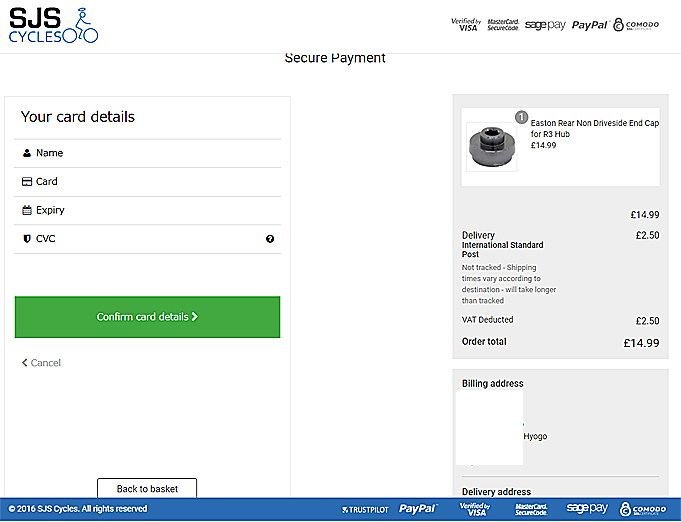Click the Comodo security badge in header

(x=636, y=25)
